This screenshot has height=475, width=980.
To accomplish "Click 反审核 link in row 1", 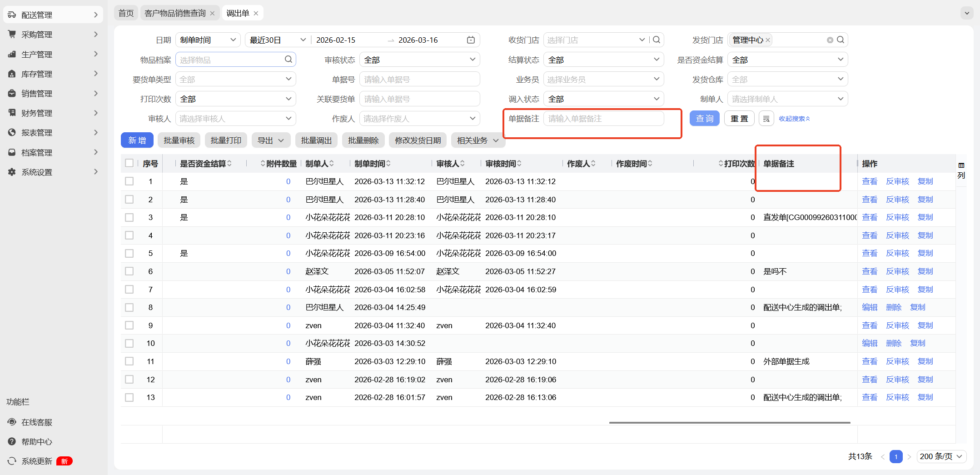I will tap(897, 181).
